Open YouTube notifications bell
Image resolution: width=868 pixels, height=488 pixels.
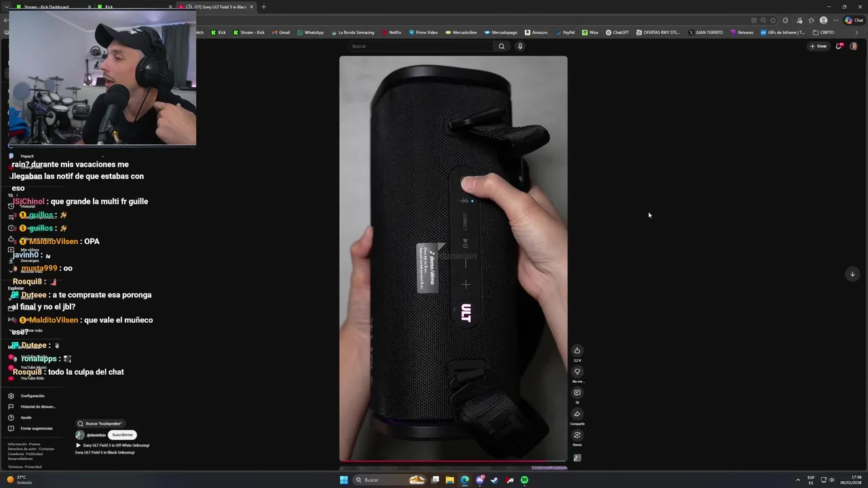tap(839, 46)
